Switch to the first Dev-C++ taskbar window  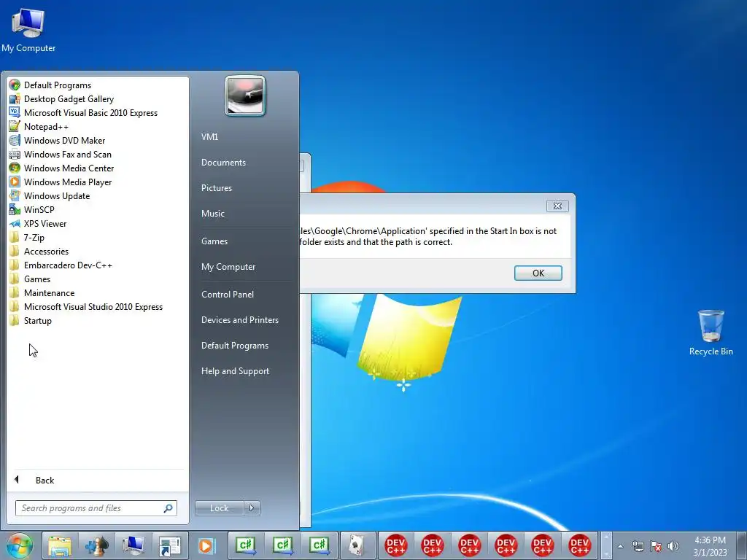[395, 545]
